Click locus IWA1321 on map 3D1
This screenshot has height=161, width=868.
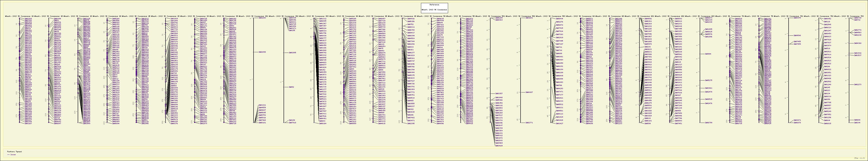[262, 105]
